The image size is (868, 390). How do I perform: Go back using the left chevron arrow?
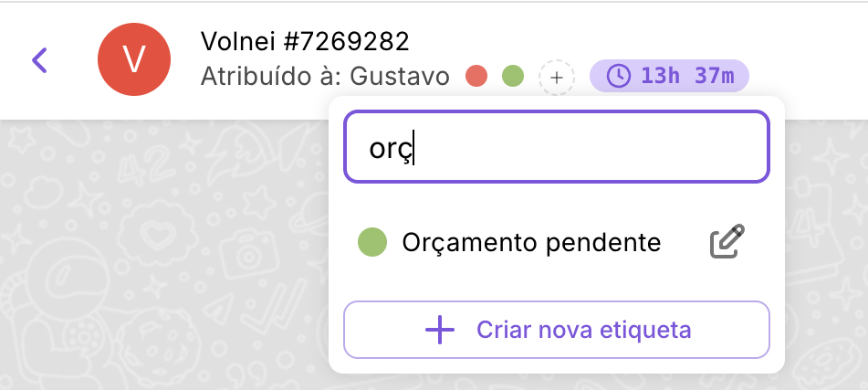click(x=39, y=60)
